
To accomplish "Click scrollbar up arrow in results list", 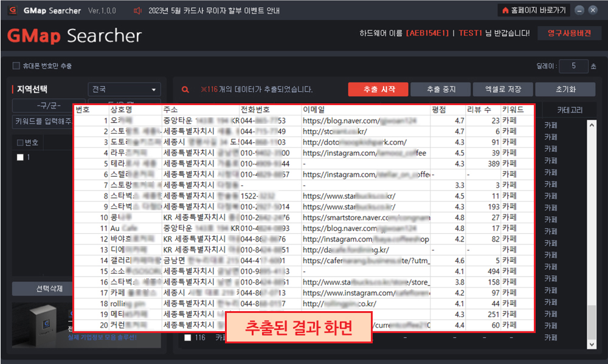I will tap(592, 125).
